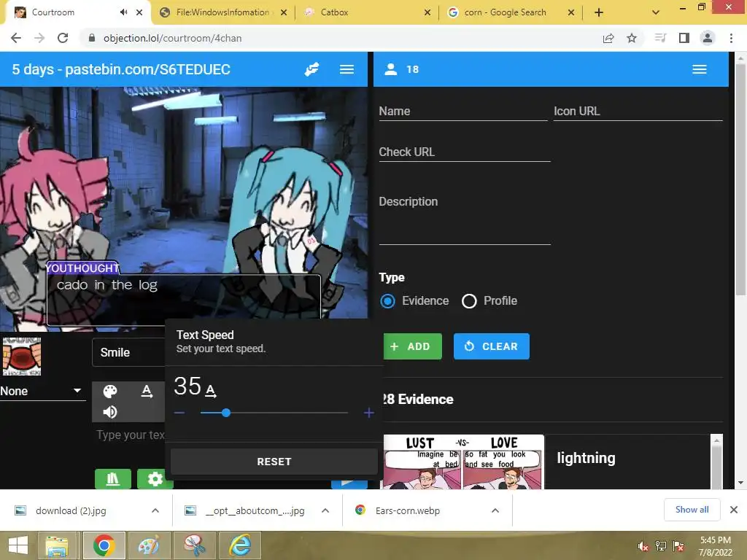Screen dimensions: 747x560
Task: Open the Chrome profile avatar icon
Action: [x=708, y=38]
